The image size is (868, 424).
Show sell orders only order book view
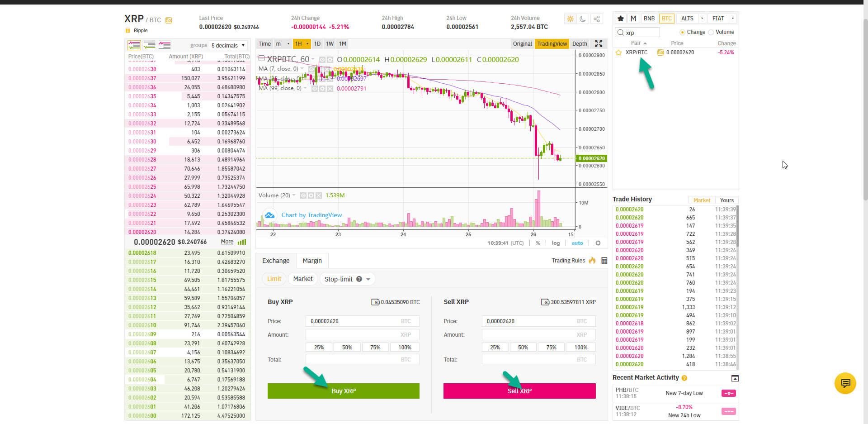(x=165, y=45)
